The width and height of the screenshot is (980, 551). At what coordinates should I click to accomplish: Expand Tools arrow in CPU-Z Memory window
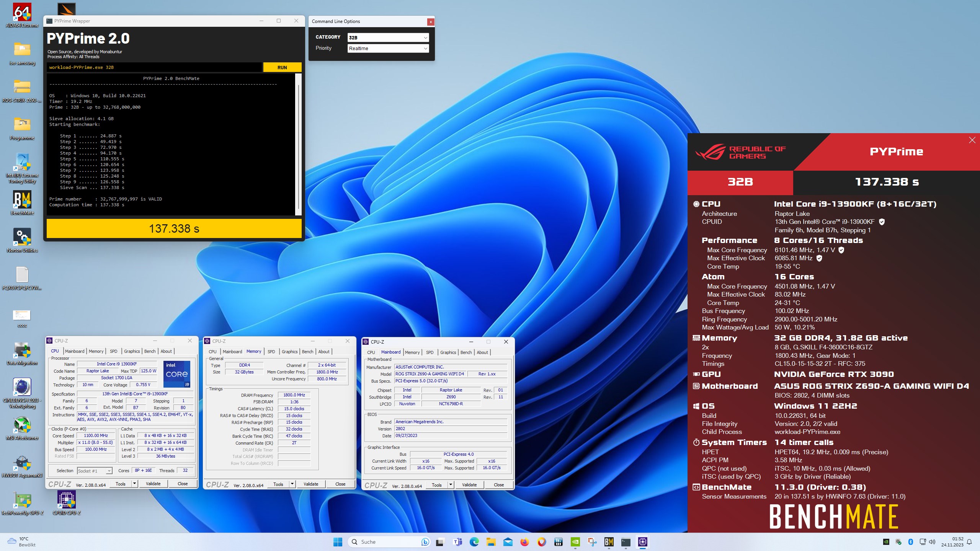[x=292, y=484]
